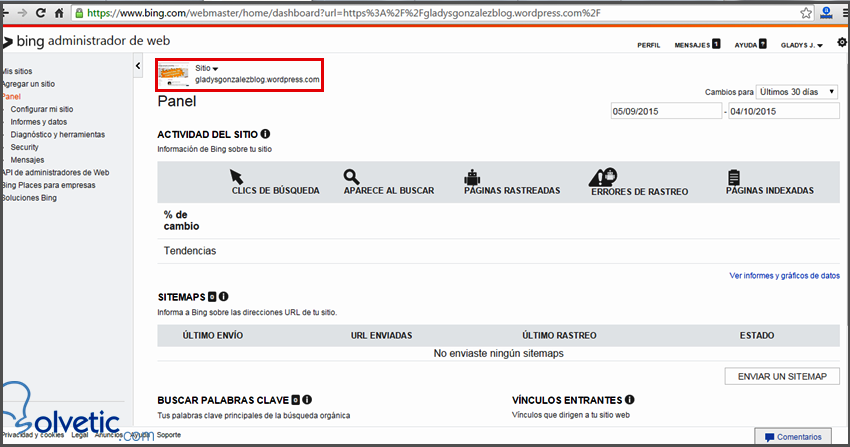Viewport: 850px width, 447px height.
Task: Click the Ayuda question badge
Action: (763, 44)
